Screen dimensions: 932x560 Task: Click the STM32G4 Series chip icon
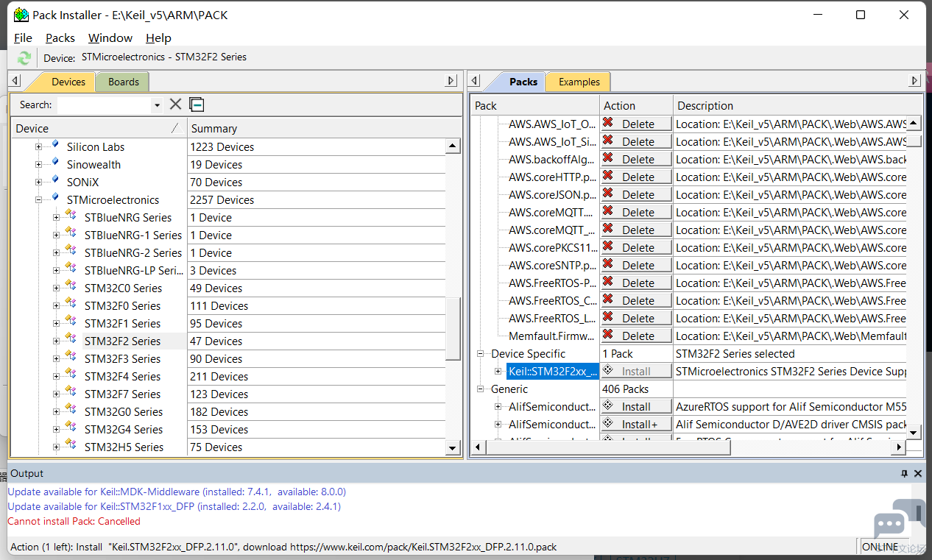coord(71,428)
